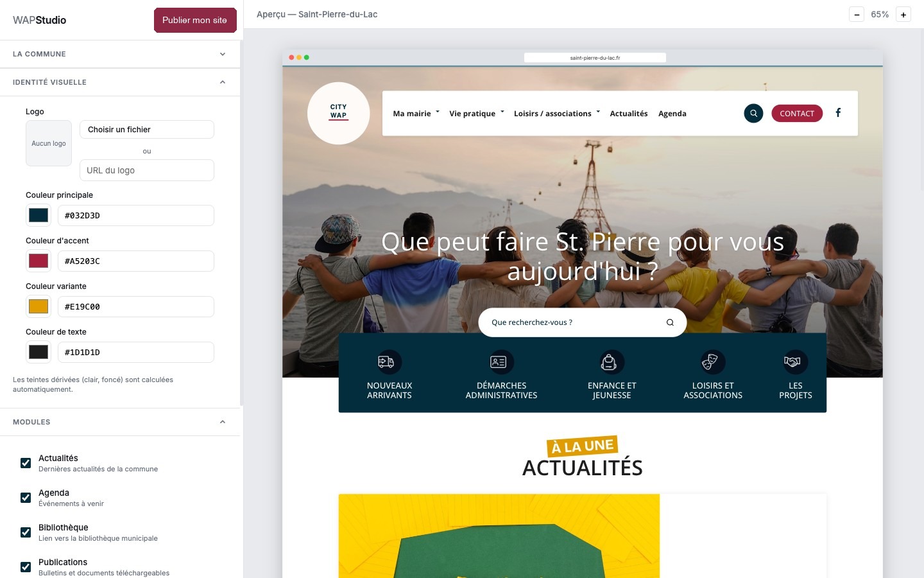Click the yellow news article image
This screenshot has height=578, width=924.
tap(499, 536)
